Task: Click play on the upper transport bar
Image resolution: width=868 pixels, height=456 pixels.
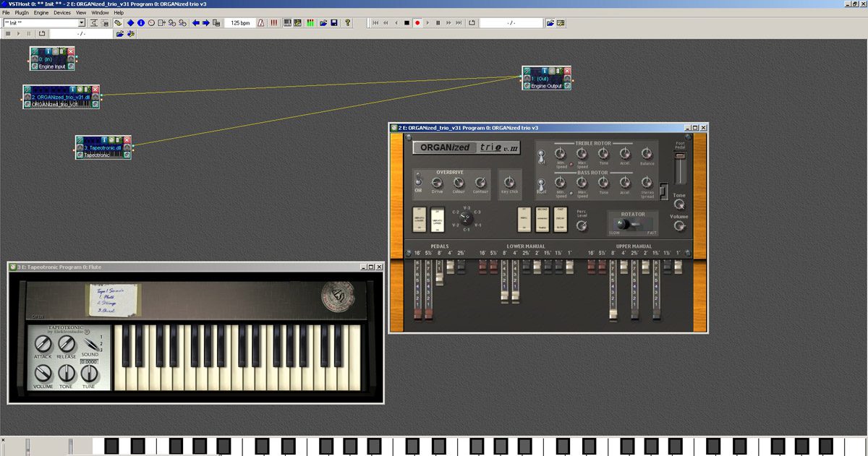Action: tap(427, 23)
